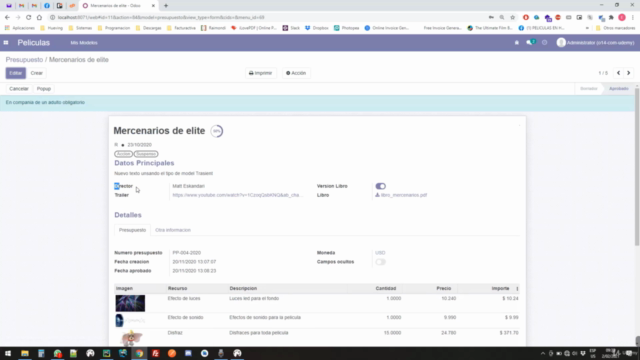Toggle the Version Libro switch

point(380,186)
